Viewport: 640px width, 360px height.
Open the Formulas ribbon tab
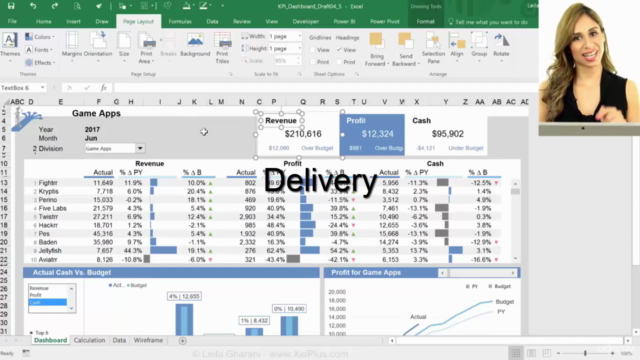[180, 22]
